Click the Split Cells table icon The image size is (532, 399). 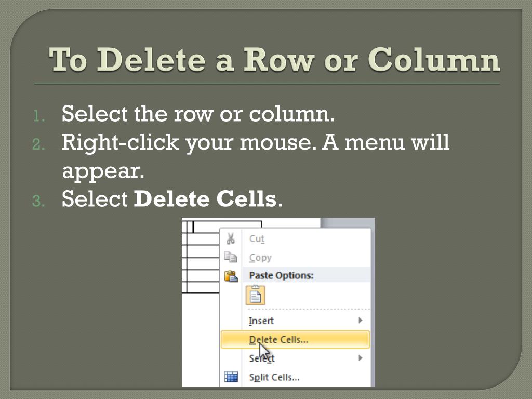coord(231,377)
